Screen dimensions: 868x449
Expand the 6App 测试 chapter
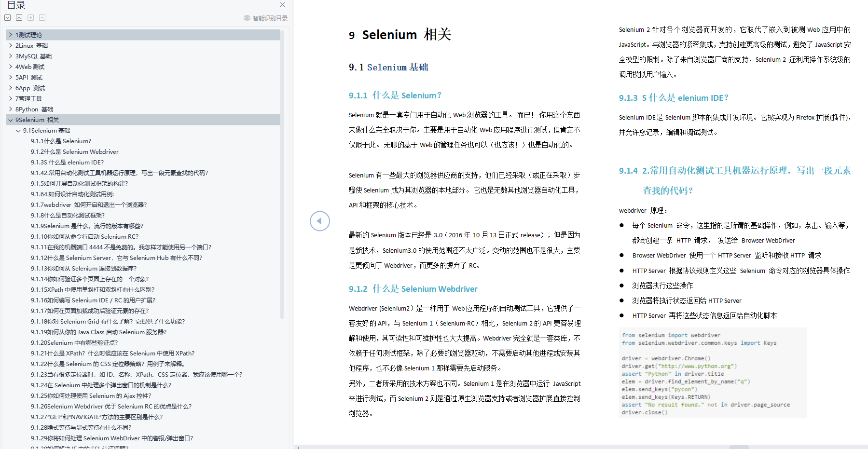pyautogui.click(x=11, y=88)
